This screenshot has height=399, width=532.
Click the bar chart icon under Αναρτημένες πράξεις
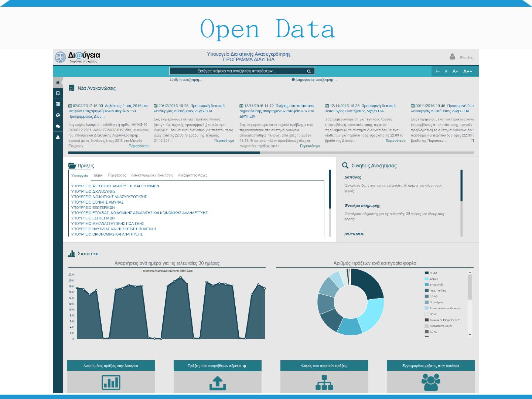[x=111, y=382]
